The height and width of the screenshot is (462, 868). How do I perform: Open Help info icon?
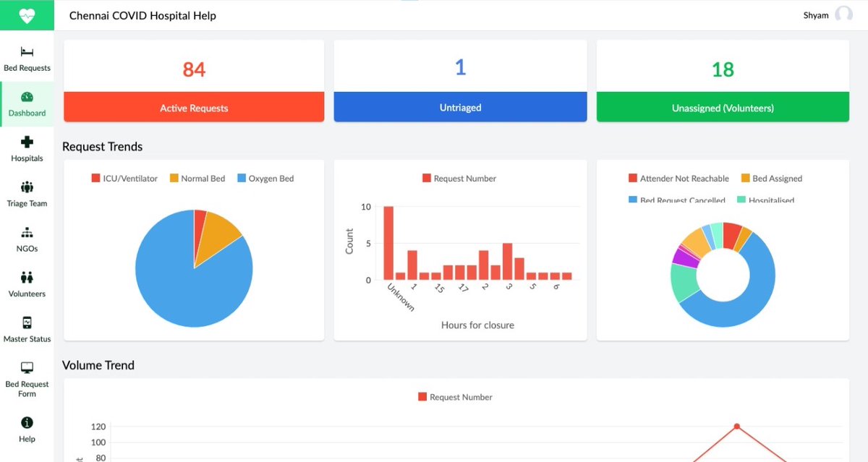click(27, 423)
